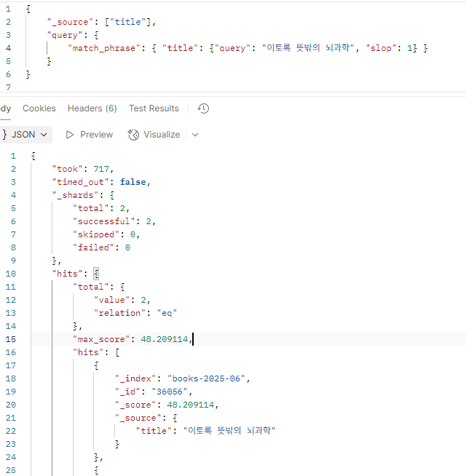Image resolution: width=466 pixels, height=476 pixels.
Task: Click the highlighted brace after "hits" on line 10
Action: [96, 274]
